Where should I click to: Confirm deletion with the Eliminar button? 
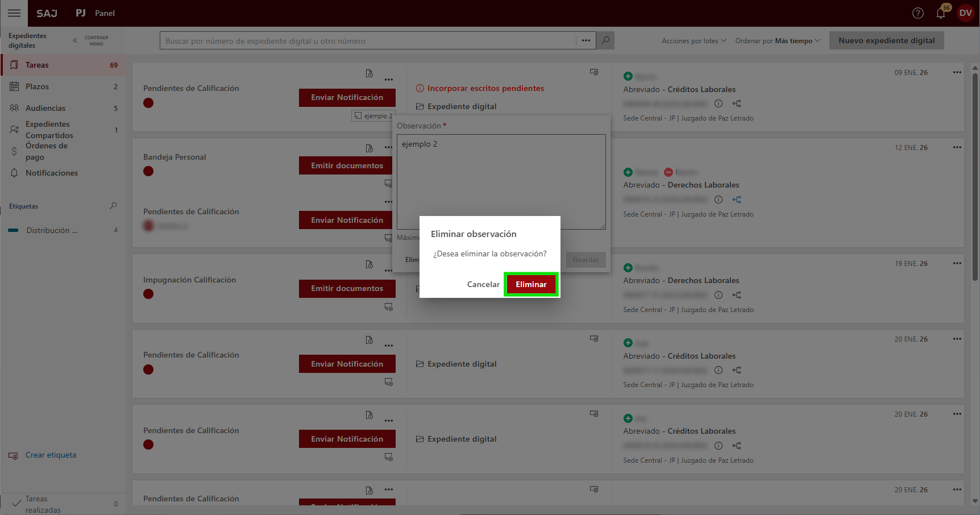(531, 284)
